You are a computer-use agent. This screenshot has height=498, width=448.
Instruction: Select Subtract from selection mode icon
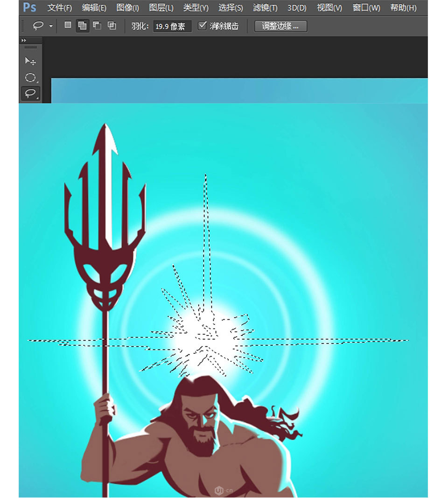coord(97,25)
